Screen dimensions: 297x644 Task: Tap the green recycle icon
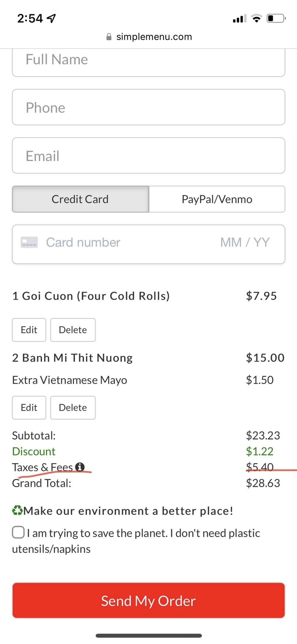tap(17, 510)
